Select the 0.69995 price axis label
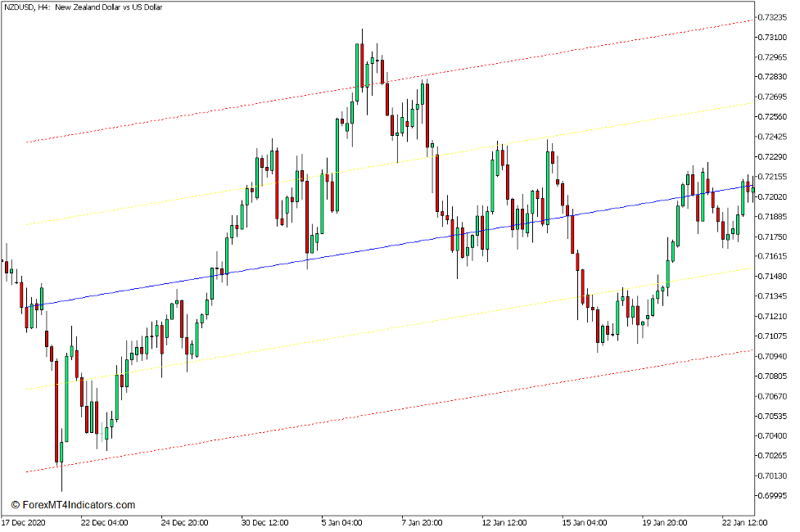The width and height of the screenshot is (800, 532). tap(773, 496)
